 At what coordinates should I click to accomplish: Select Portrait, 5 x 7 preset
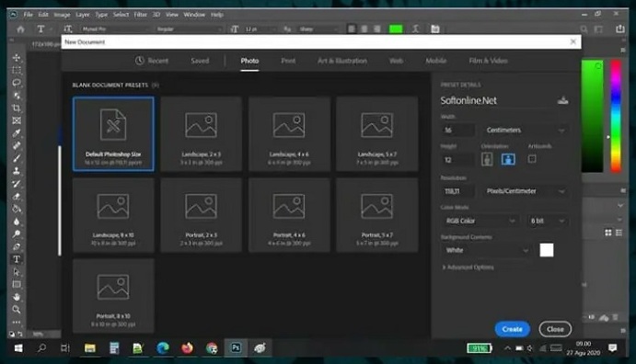point(377,214)
